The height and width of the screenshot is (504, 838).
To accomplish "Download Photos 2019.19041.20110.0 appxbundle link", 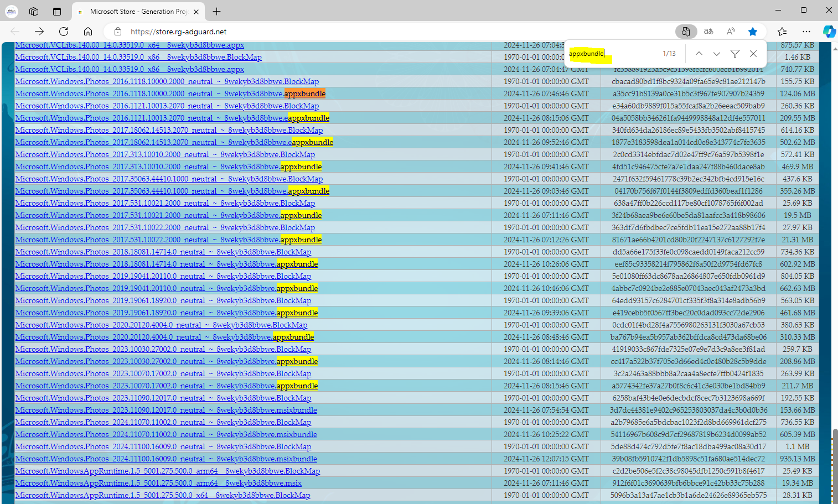I will [x=167, y=288].
